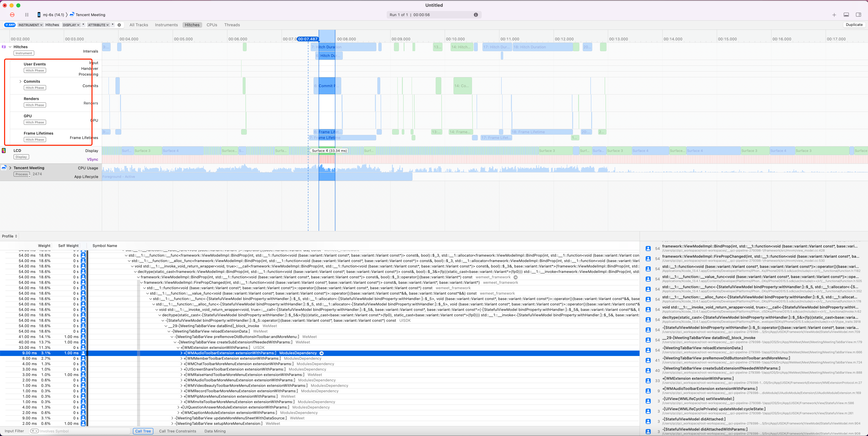
Task: Open the ATTRIBUTE filter dropdown
Action: [98, 25]
